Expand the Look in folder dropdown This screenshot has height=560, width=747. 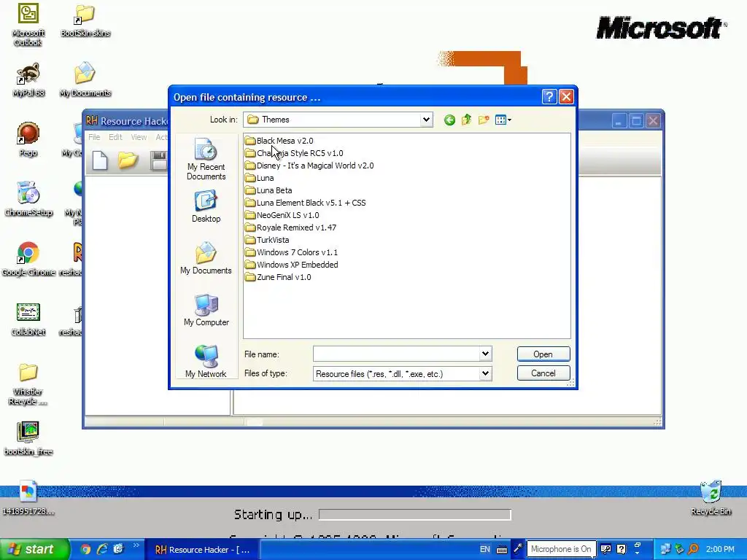426,120
